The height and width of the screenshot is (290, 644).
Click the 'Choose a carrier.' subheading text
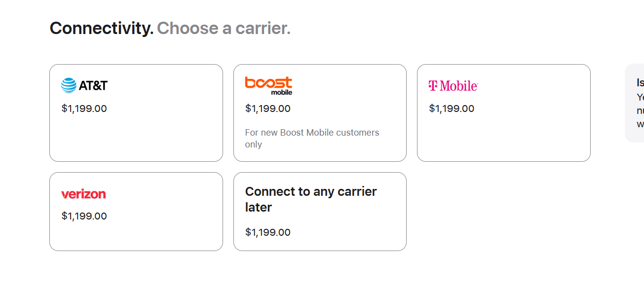[224, 28]
